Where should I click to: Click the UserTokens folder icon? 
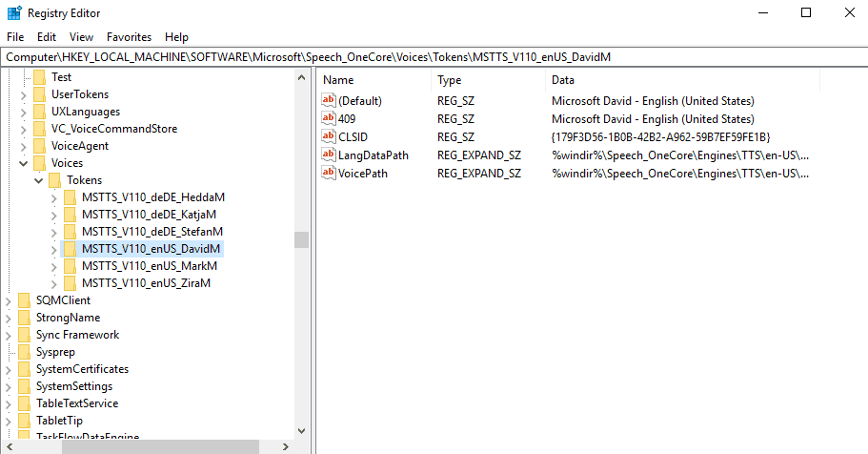pyautogui.click(x=39, y=94)
